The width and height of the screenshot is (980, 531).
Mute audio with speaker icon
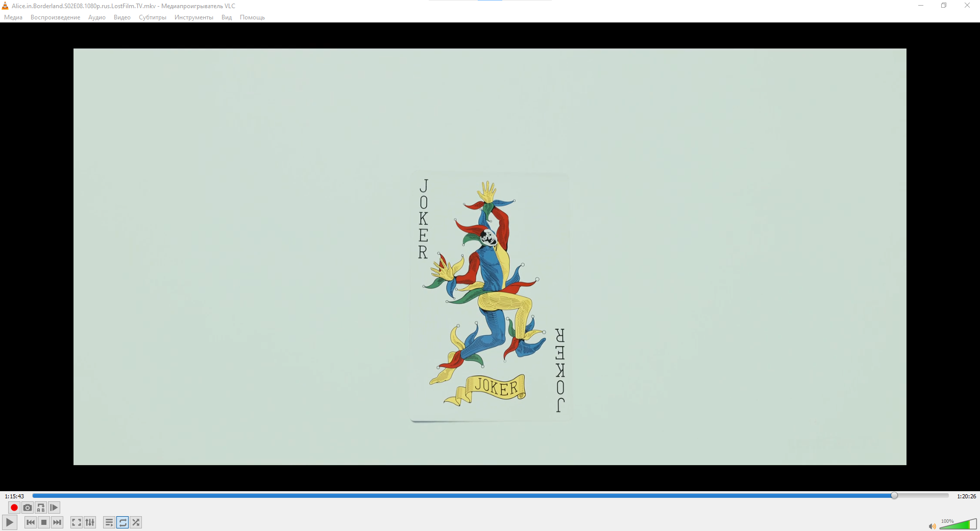932,526
